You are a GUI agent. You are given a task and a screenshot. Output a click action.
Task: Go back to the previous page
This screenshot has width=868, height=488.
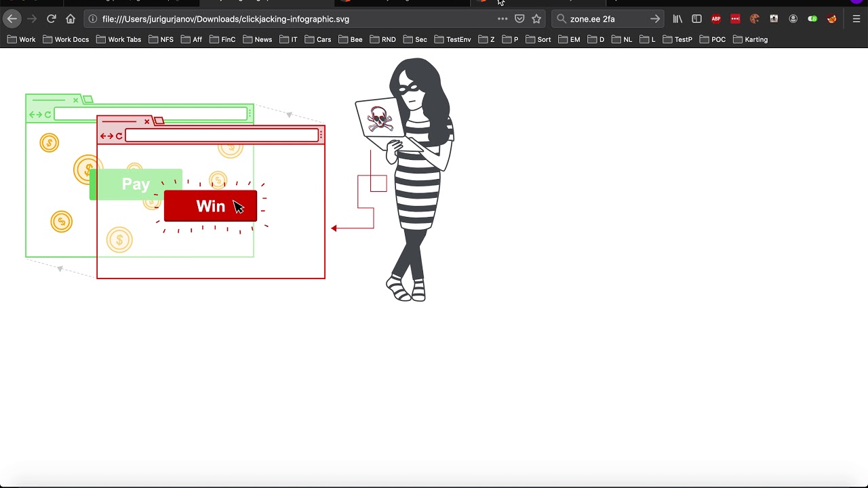click(x=12, y=19)
